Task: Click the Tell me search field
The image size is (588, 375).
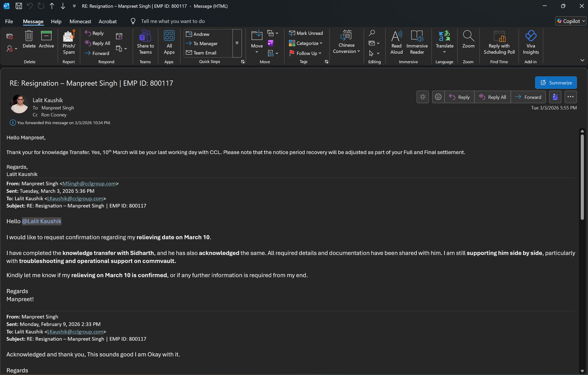Action: [x=173, y=21]
